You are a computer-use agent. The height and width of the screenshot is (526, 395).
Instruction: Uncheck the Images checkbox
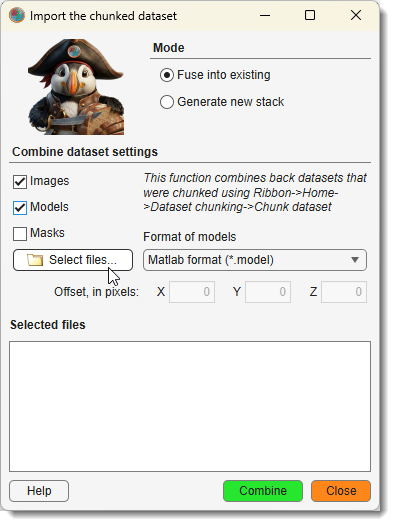tap(20, 181)
